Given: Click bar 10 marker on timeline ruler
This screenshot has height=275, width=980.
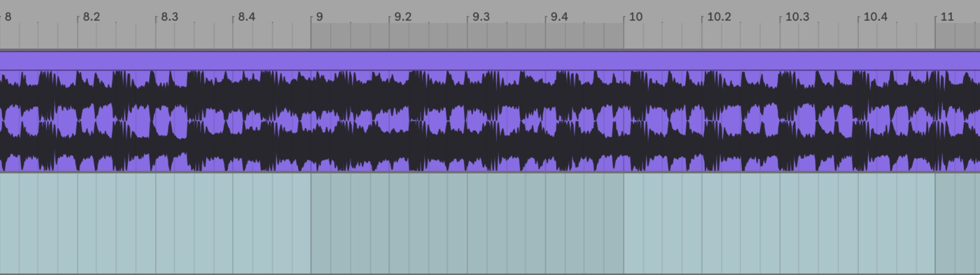Looking at the screenshot, I should click(x=636, y=17).
